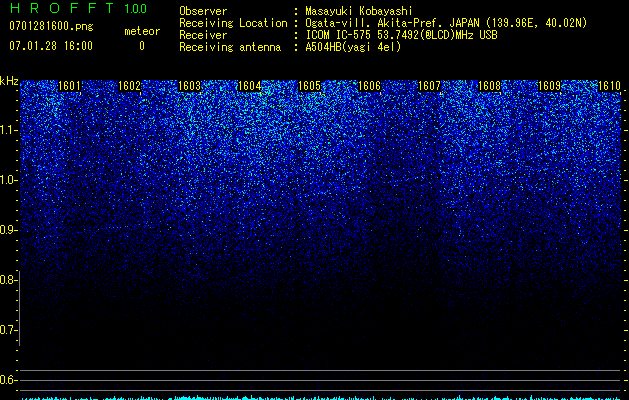Screen dimensions: 629x400
Task: Click the HROFFT 1.0.0 title text
Action: tap(78, 8)
